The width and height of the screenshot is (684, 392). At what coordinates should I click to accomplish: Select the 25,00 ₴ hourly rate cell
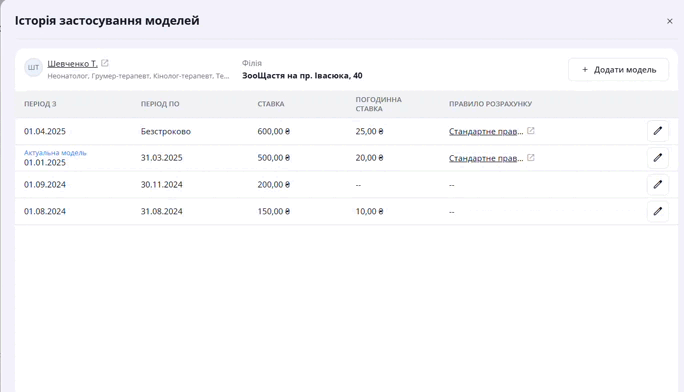pyautogui.click(x=369, y=131)
